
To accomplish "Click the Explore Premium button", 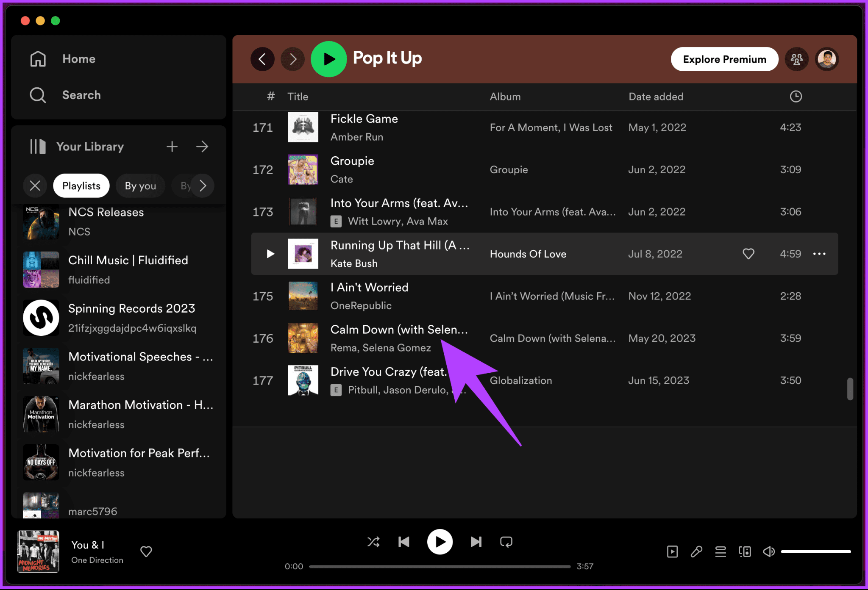I will point(724,59).
